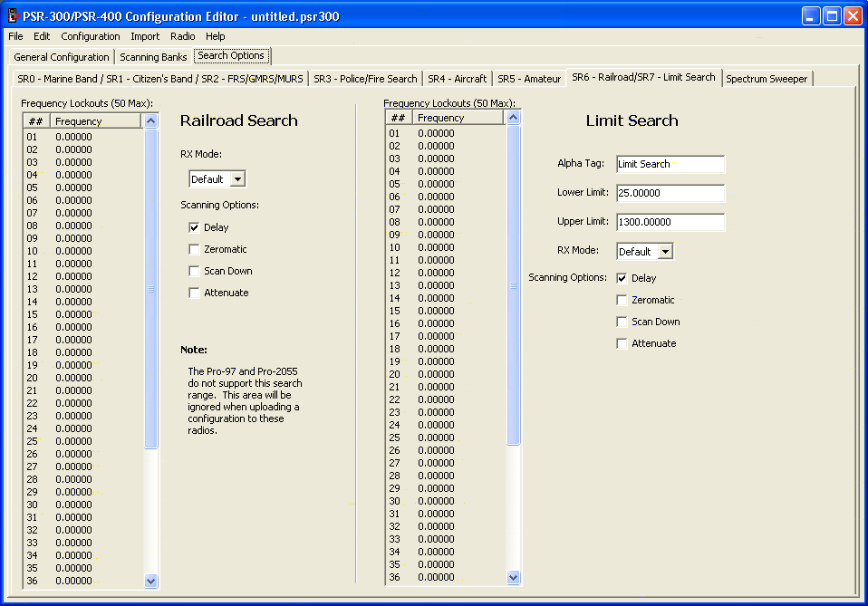Click the Upper Limit field showing 1300.00000
The height and width of the screenshot is (606, 868).
[x=670, y=222]
